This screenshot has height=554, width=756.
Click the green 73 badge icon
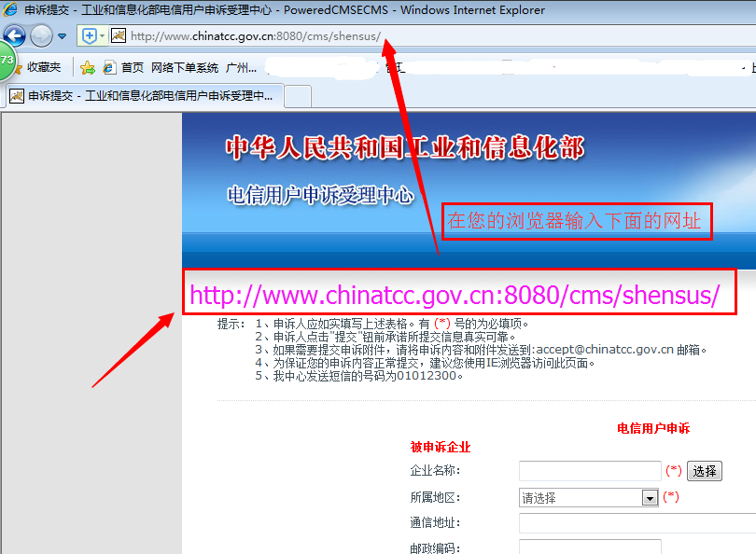click(x=7, y=62)
